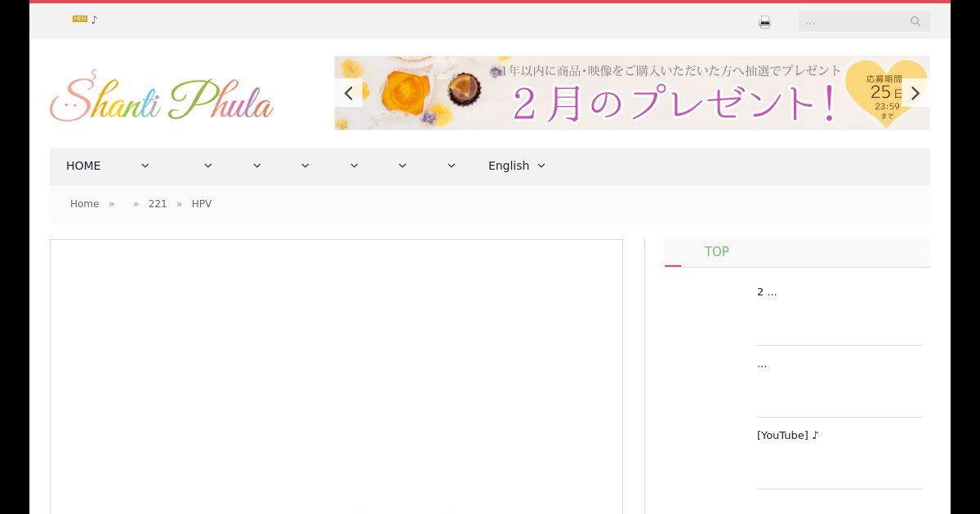Go to Home in the breadcrumb
Image resolution: width=980 pixels, height=514 pixels.
click(84, 204)
